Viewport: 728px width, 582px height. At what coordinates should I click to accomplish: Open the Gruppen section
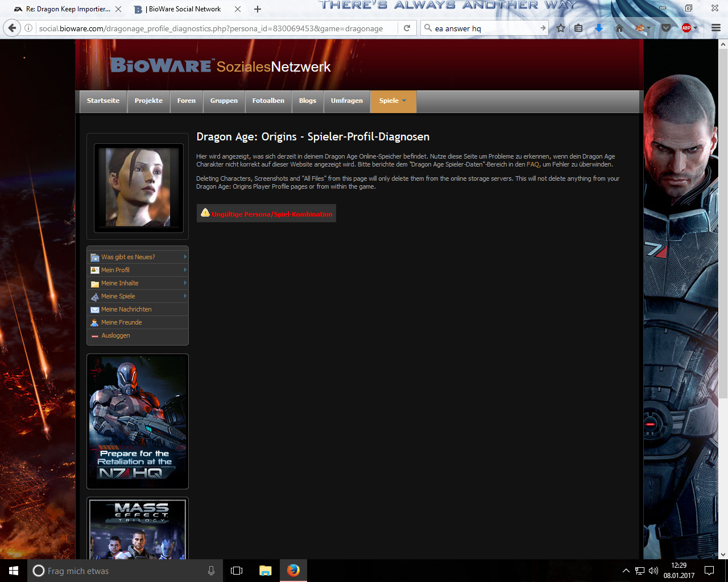(224, 101)
